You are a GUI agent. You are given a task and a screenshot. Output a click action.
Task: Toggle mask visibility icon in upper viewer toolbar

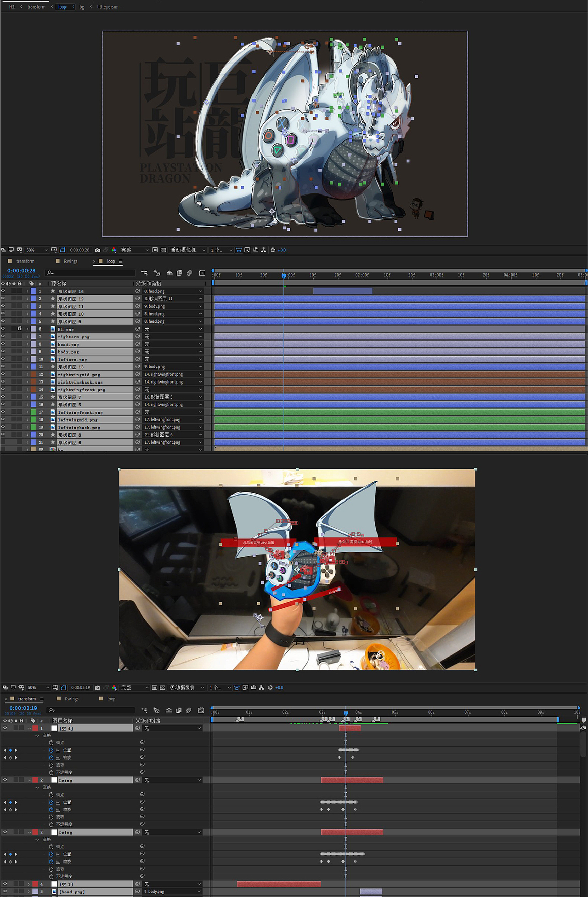click(x=62, y=250)
